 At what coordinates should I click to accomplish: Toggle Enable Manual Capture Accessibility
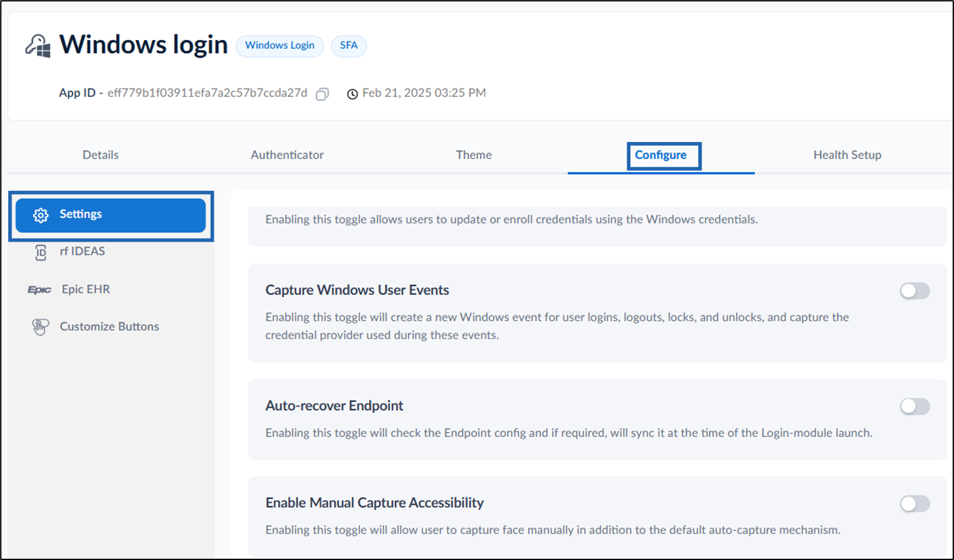click(915, 504)
